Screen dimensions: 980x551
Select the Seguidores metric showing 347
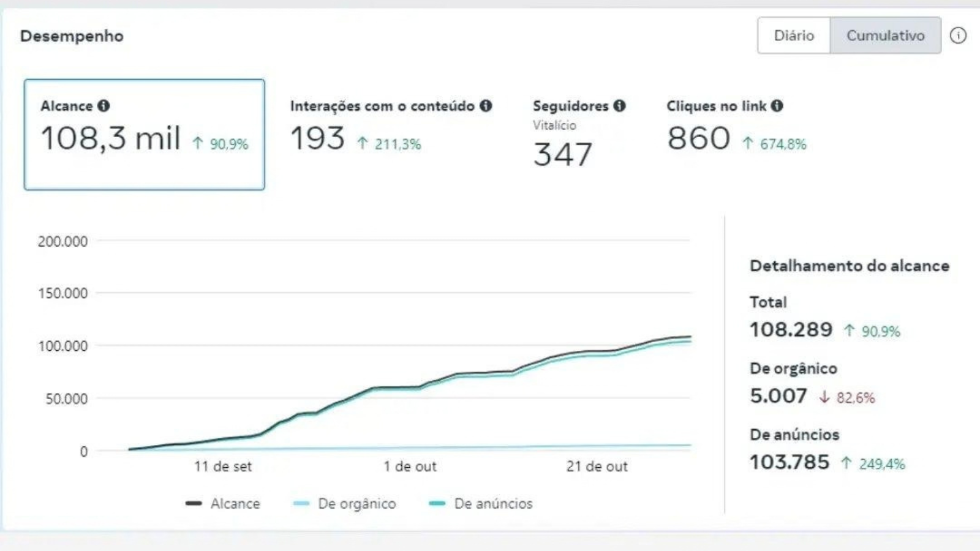pos(579,133)
